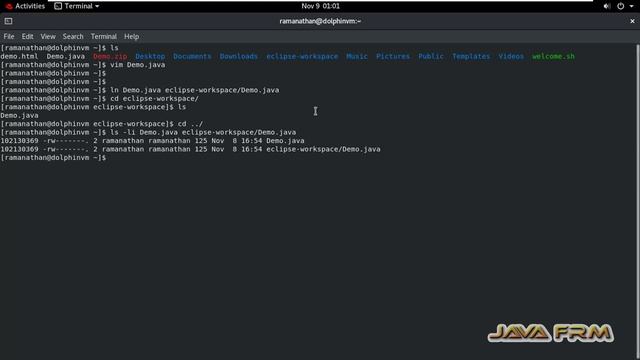Viewport: 640px width, 360px height.
Task: Click the Red Hat logo icon
Action: (x=9, y=6)
